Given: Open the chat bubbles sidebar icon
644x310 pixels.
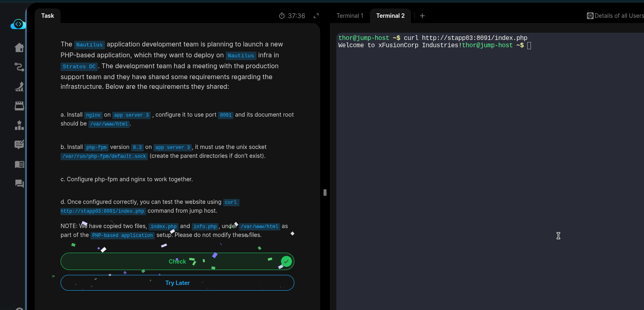Looking at the screenshot, I should [19, 184].
